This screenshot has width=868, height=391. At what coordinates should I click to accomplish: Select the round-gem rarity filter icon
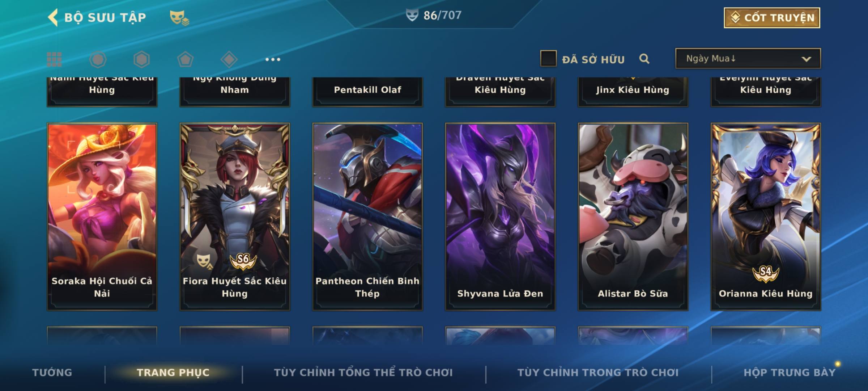click(x=98, y=59)
